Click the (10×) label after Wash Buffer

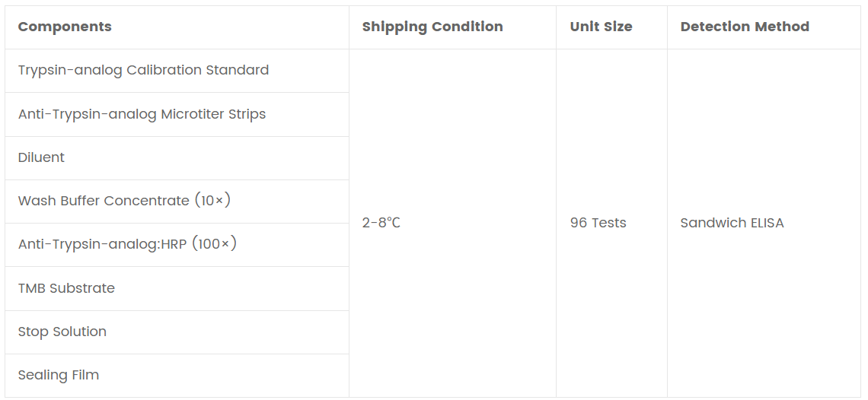212,201
